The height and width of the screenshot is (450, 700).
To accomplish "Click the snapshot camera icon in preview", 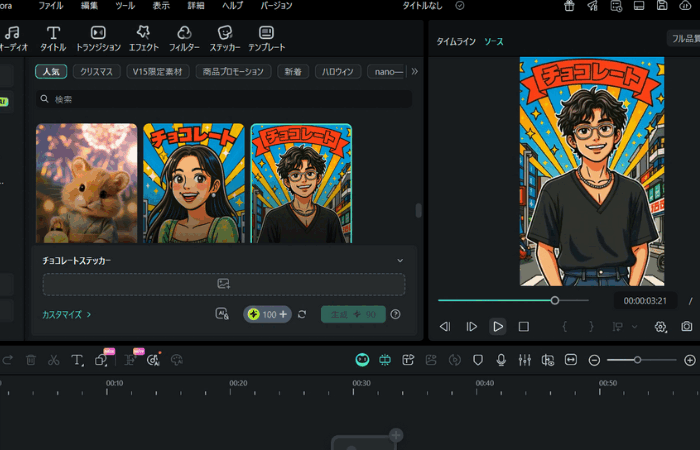I will (687, 326).
